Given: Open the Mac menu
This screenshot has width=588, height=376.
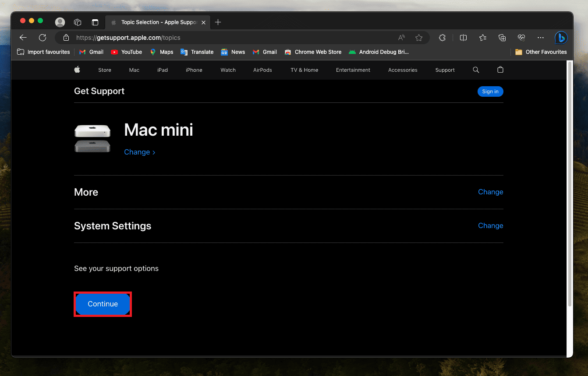Looking at the screenshot, I should 134,70.
